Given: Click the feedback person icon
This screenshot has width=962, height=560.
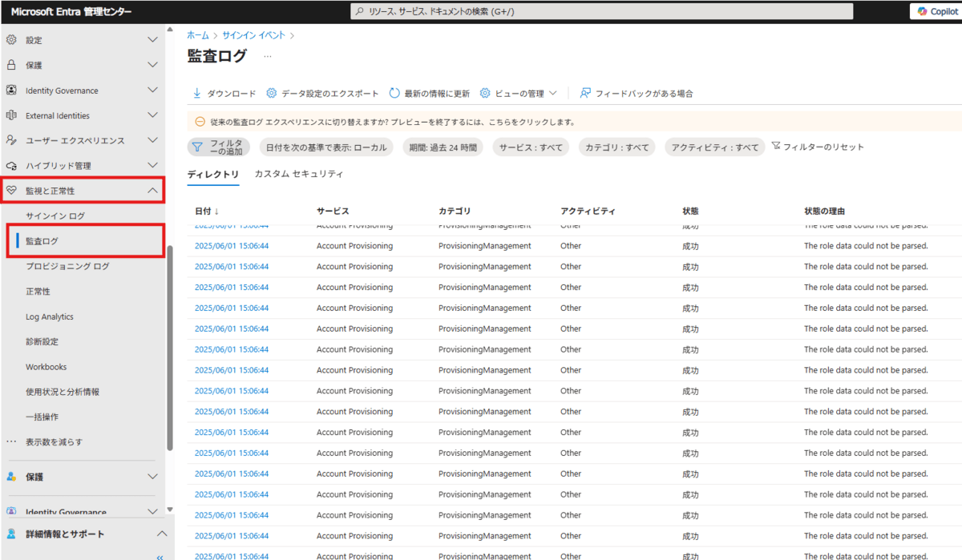Looking at the screenshot, I should tap(585, 93).
